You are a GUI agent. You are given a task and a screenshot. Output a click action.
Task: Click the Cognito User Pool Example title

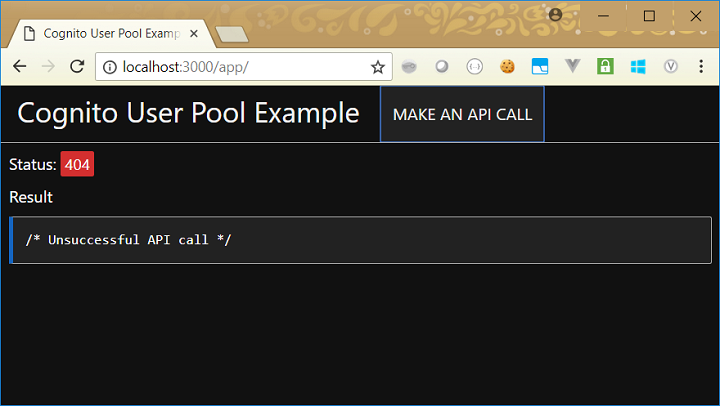[188, 113]
